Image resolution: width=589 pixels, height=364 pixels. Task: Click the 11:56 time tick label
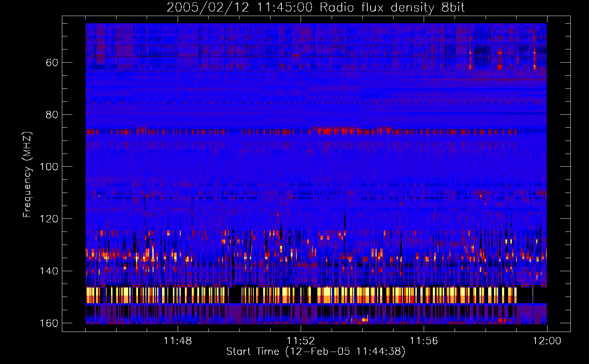424,341
